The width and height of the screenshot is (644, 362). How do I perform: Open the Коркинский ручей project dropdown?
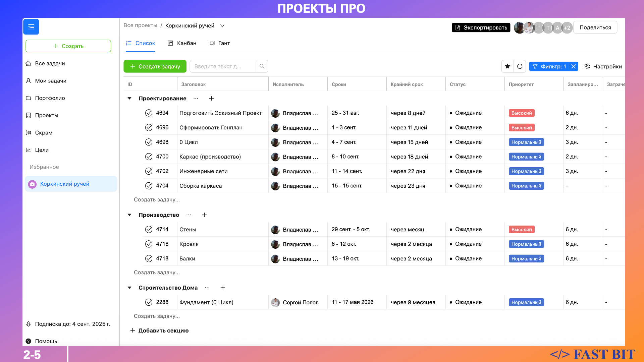[x=222, y=26]
